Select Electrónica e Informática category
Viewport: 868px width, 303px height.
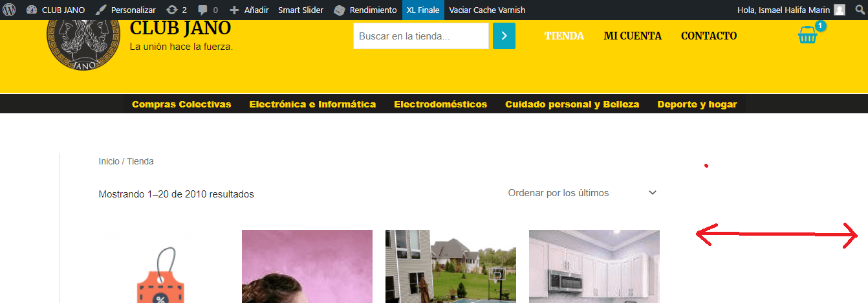pos(312,104)
